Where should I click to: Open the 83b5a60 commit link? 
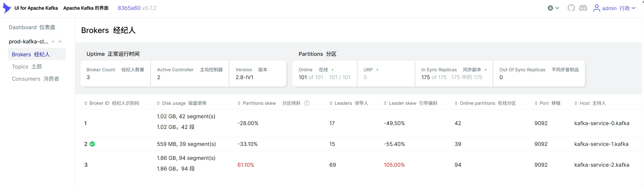pos(129,8)
